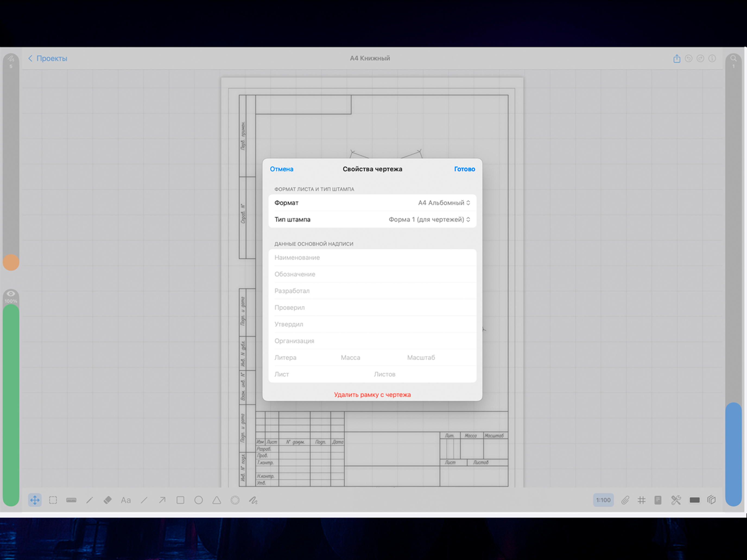This screenshot has height=560, width=747.
Task: Click Удалить рамку с чертежа
Action: click(372, 394)
